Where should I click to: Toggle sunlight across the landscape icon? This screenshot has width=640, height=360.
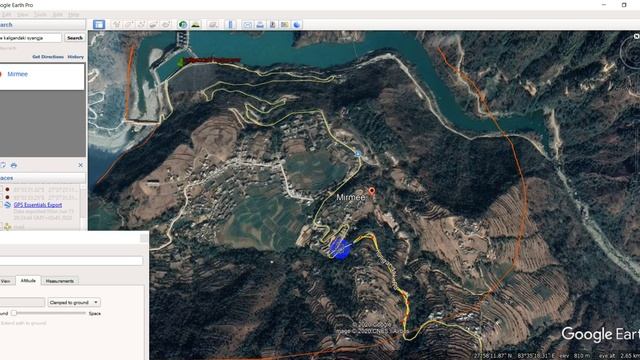pos(196,25)
